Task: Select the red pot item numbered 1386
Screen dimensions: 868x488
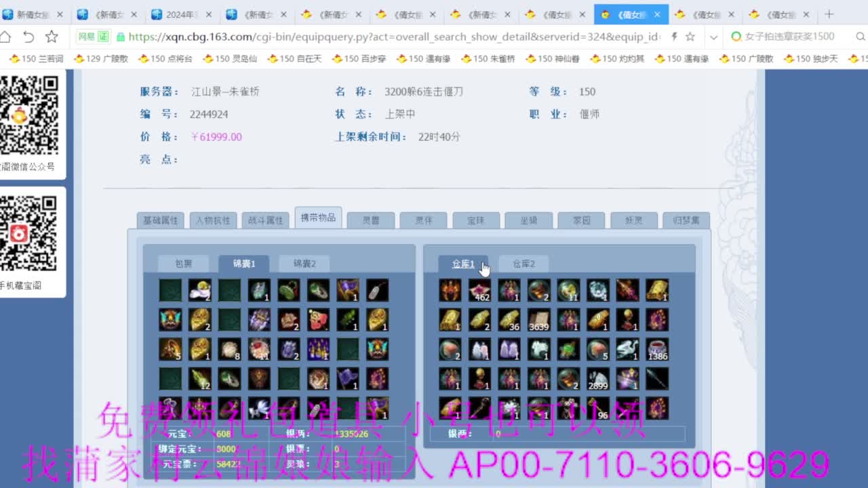Action: [658, 350]
